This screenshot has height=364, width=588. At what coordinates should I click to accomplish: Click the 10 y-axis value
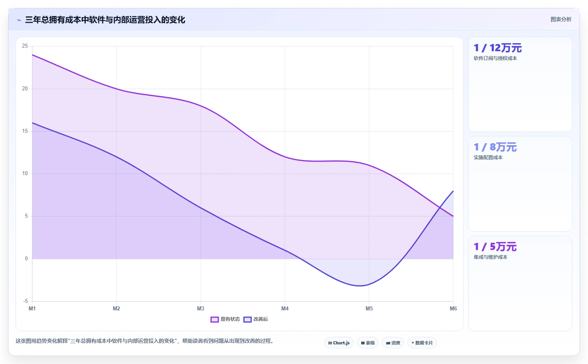pos(25,174)
